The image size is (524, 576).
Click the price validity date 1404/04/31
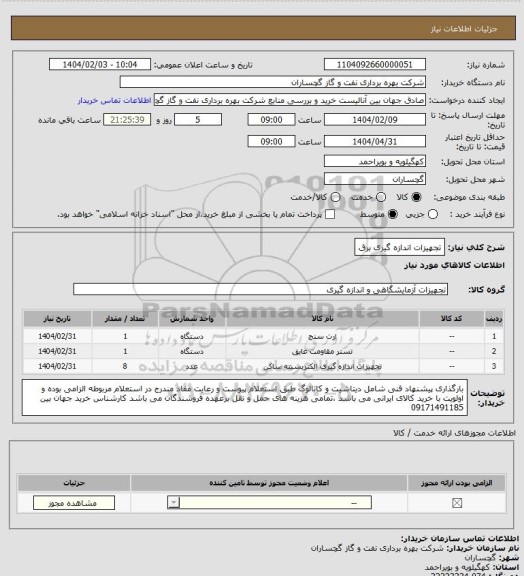tap(375, 141)
